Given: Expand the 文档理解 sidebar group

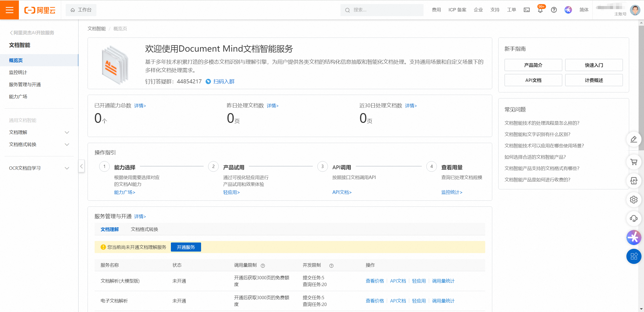Looking at the screenshot, I should coord(67,132).
